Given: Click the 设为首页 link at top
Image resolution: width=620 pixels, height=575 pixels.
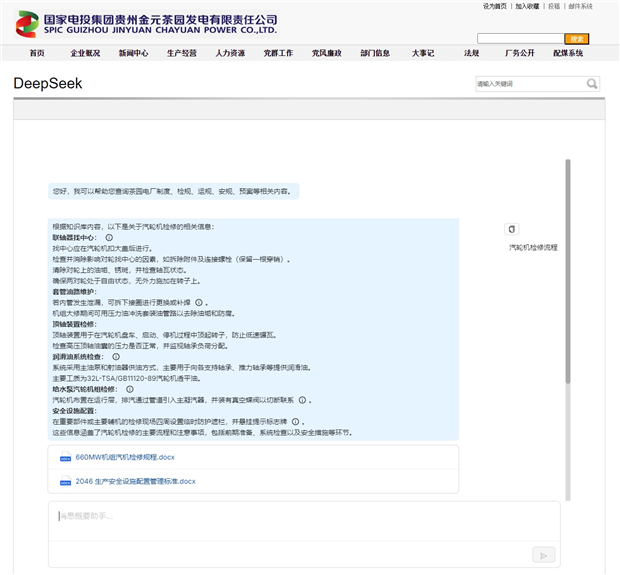Looking at the screenshot, I should click(495, 6).
